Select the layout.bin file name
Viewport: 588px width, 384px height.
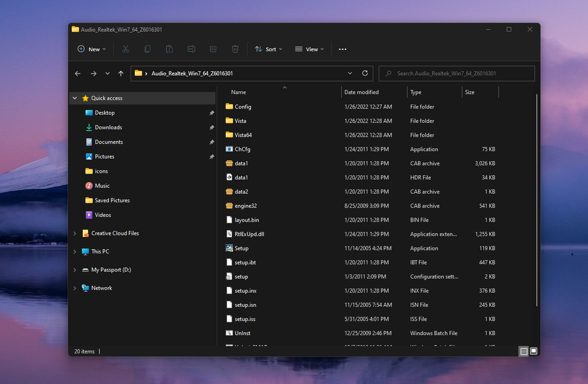(247, 220)
